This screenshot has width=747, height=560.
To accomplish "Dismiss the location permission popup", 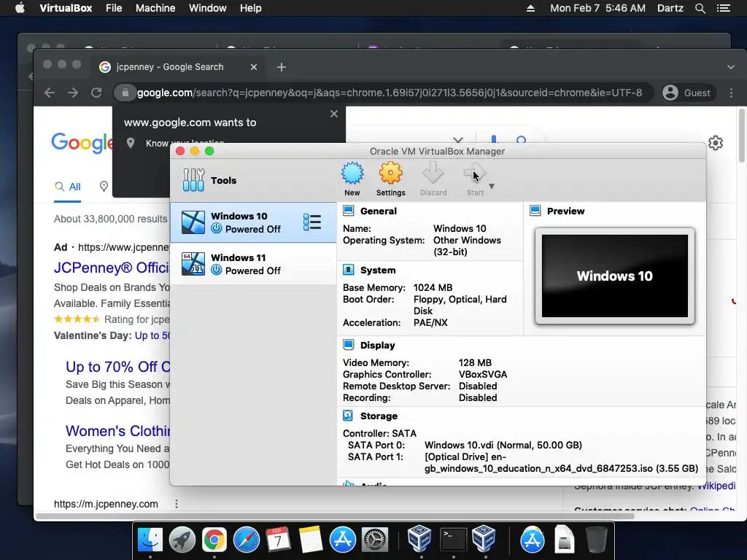I will coord(334,114).
